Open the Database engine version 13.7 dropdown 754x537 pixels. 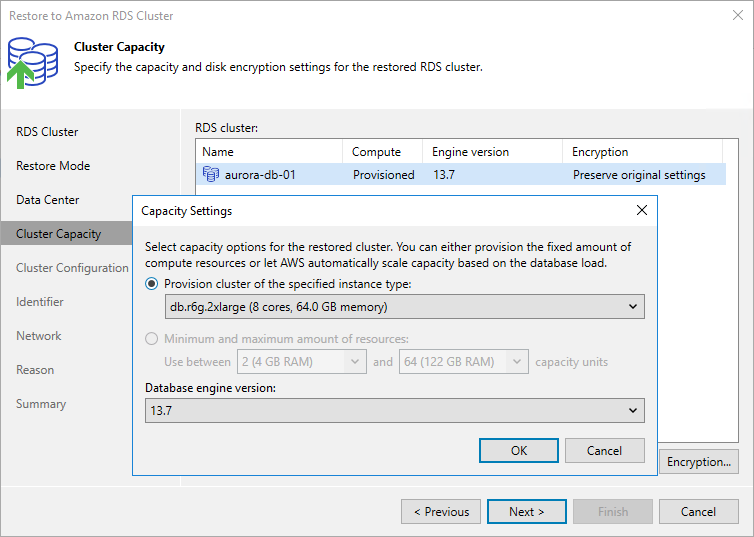tap(395, 411)
